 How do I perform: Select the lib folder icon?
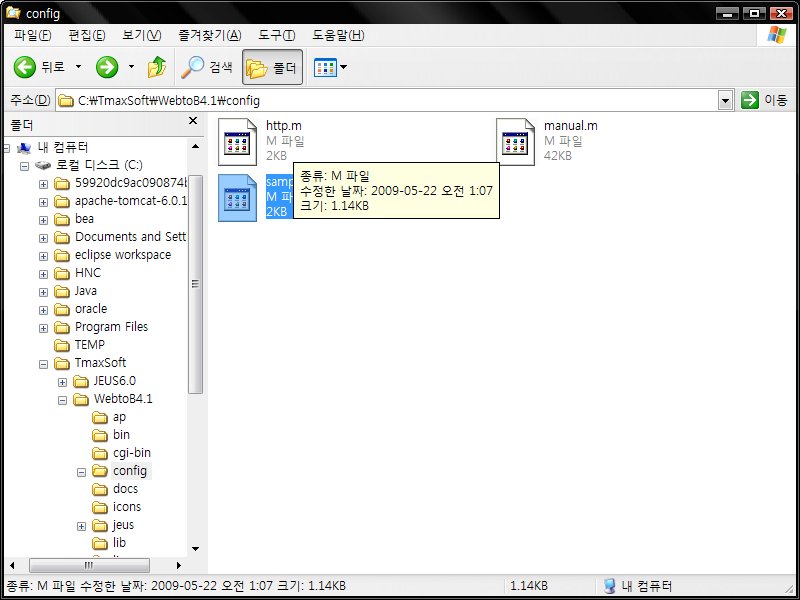tap(99, 543)
